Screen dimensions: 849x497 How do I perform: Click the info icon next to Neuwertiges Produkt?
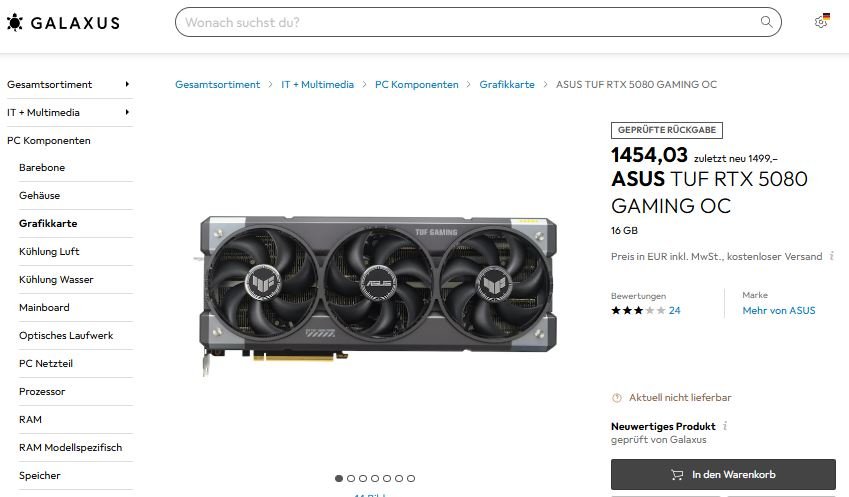click(724, 426)
